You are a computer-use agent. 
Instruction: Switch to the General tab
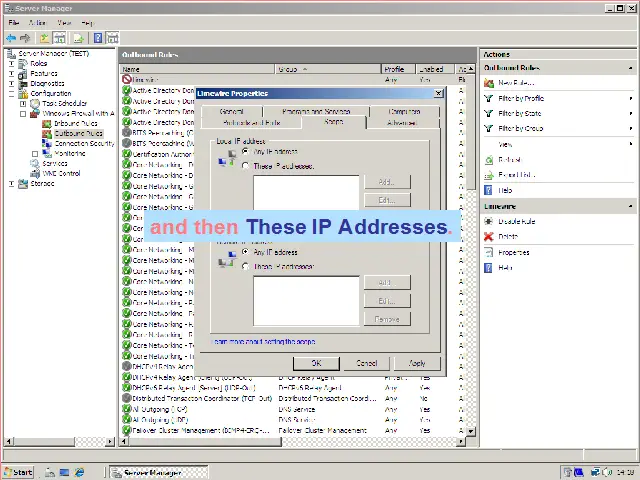[231, 111]
